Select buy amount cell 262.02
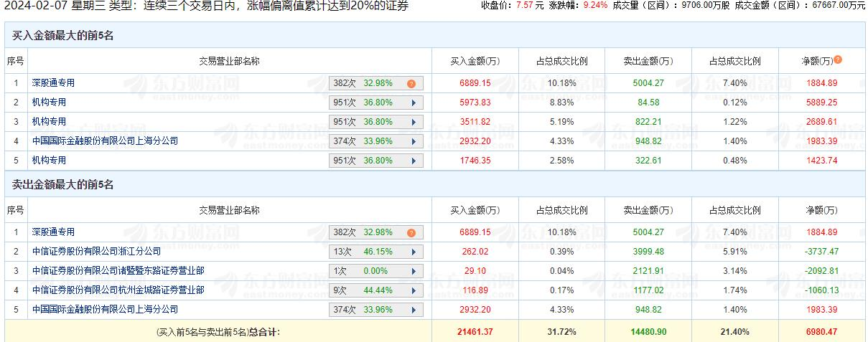Viewport: 868px width, 342px height. point(475,252)
